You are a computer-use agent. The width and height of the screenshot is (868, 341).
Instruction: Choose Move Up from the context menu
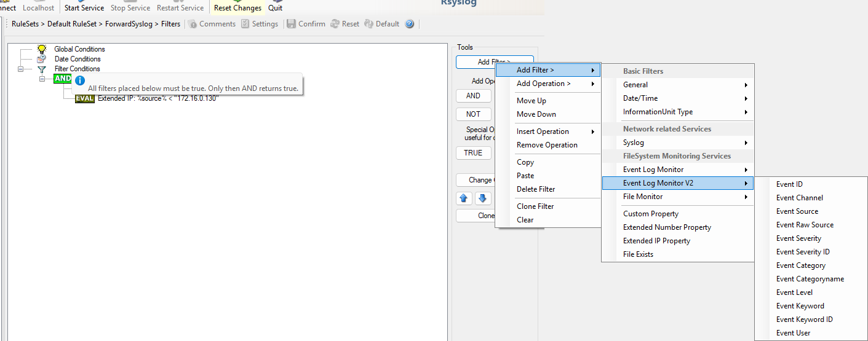[x=547, y=101]
